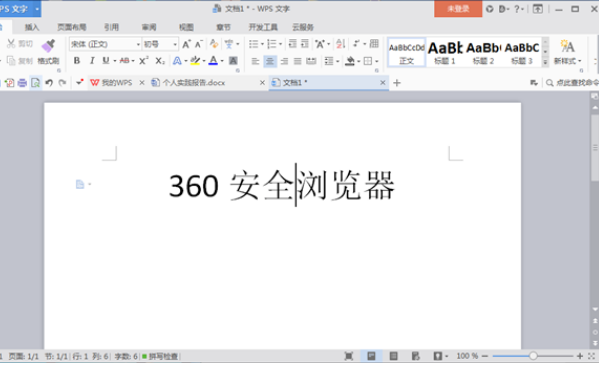This screenshot has width=599, height=368.
Task: Open the Review ribbon tab
Action: (x=149, y=27)
